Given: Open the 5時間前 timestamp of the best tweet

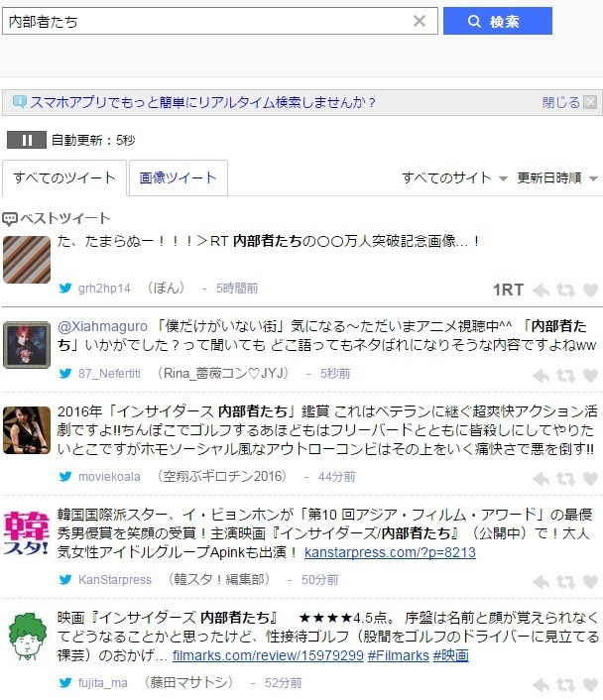Looking at the screenshot, I should tap(237, 289).
